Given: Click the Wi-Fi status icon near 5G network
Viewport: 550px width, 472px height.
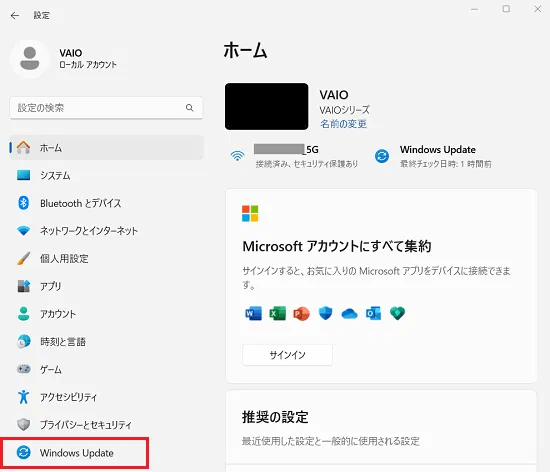Looking at the screenshot, I should pyautogui.click(x=237, y=156).
